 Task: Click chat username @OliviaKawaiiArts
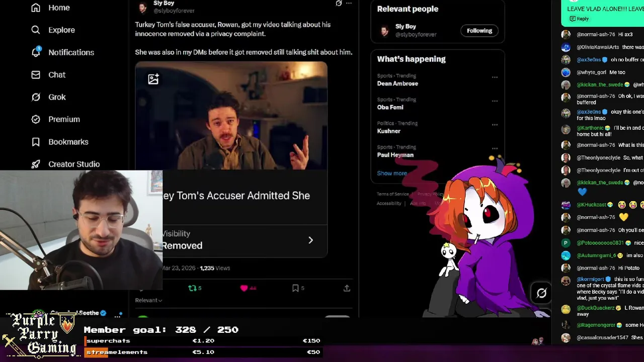pos(598,47)
